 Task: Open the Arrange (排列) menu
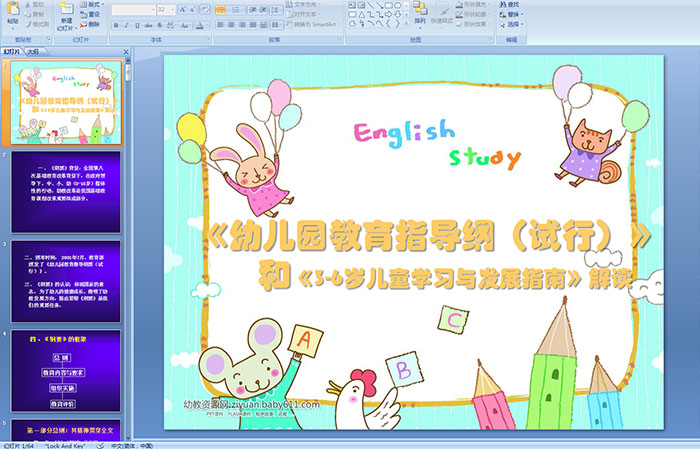[x=420, y=13]
